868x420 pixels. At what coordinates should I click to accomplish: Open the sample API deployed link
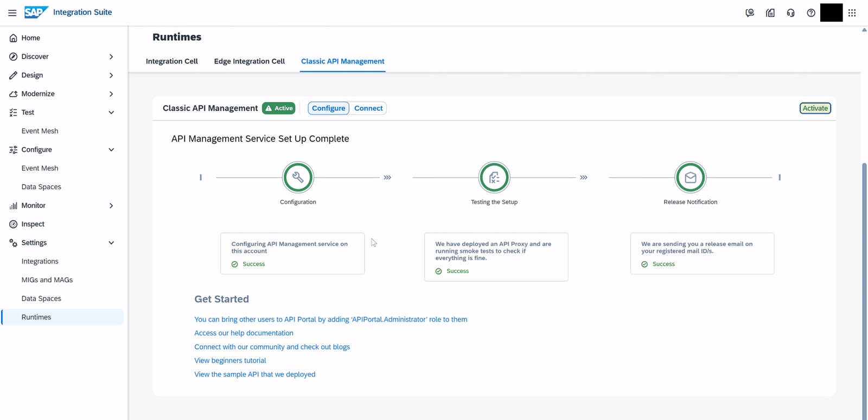(x=255, y=374)
